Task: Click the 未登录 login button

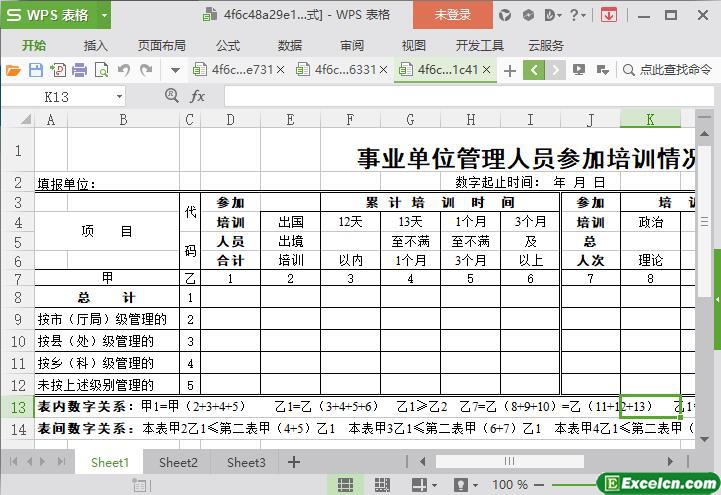Action: click(452, 15)
